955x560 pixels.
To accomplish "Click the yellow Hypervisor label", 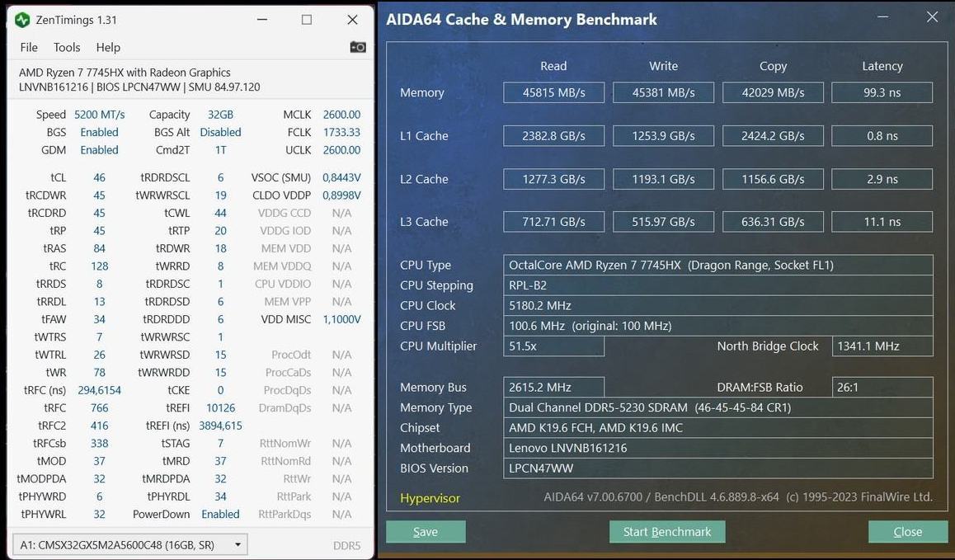I will pyautogui.click(x=430, y=498).
